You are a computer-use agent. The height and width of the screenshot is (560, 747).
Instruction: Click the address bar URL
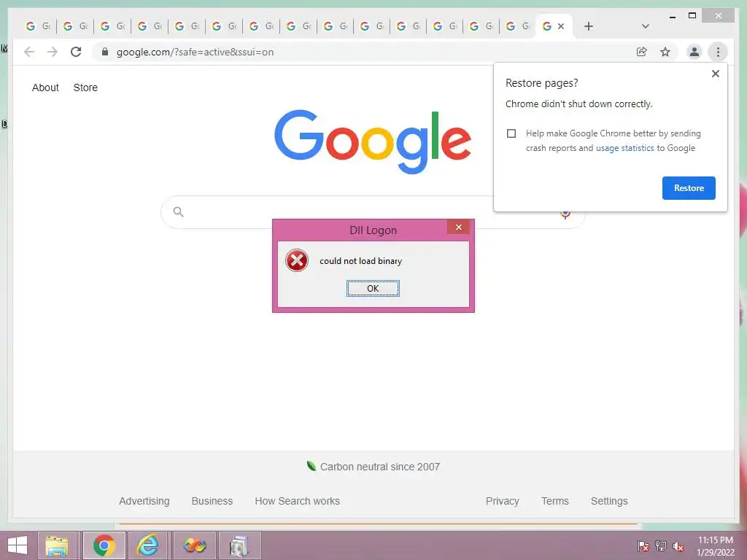[195, 52]
